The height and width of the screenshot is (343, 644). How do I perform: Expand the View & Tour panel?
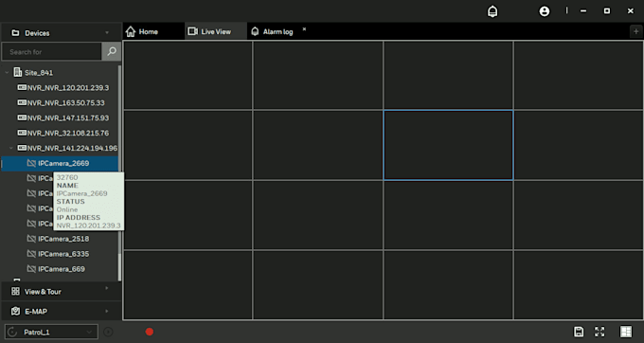[61, 291]
